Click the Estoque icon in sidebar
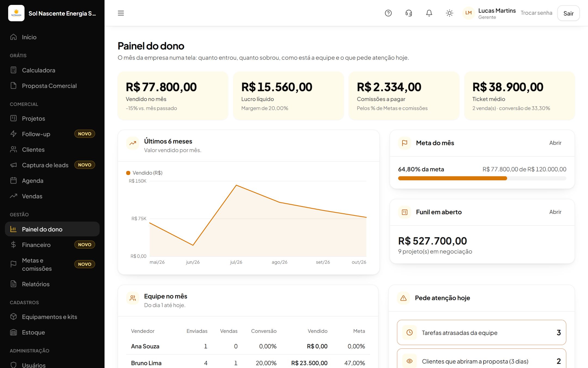Screen dimensions: 588x368 pos(13,332)
